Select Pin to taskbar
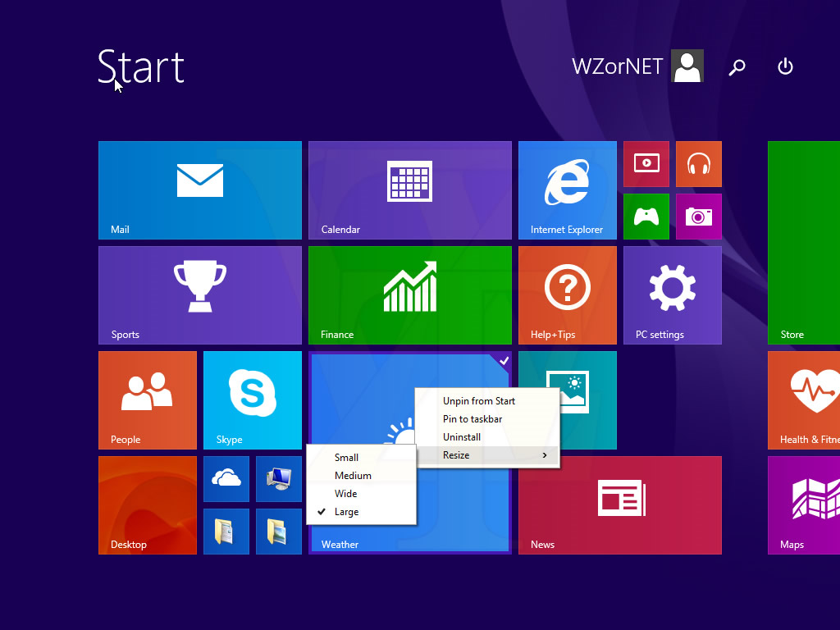 tap(472, 419)
